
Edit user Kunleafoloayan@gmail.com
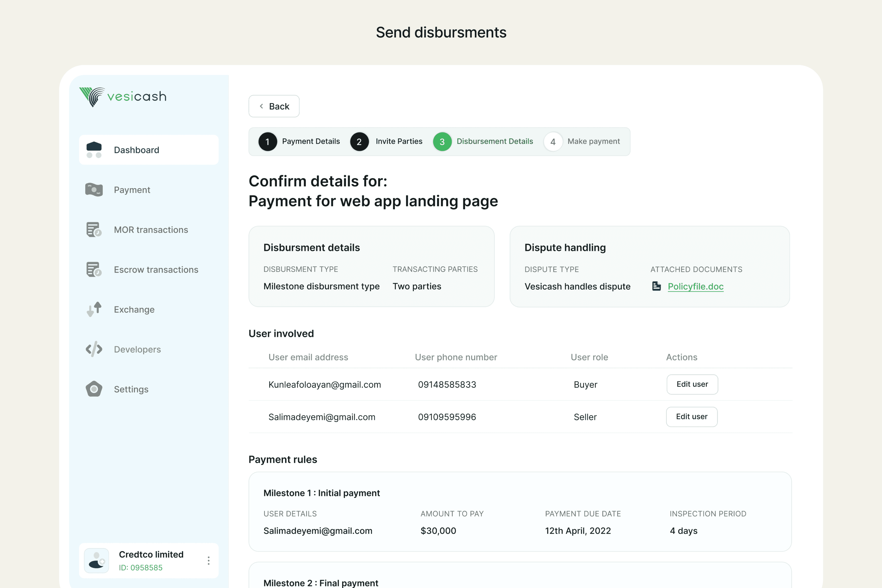click(x=692, y=384)
